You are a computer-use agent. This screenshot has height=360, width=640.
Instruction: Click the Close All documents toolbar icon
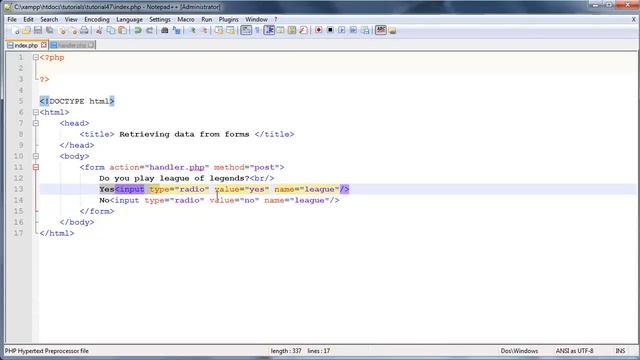[73, 31]
